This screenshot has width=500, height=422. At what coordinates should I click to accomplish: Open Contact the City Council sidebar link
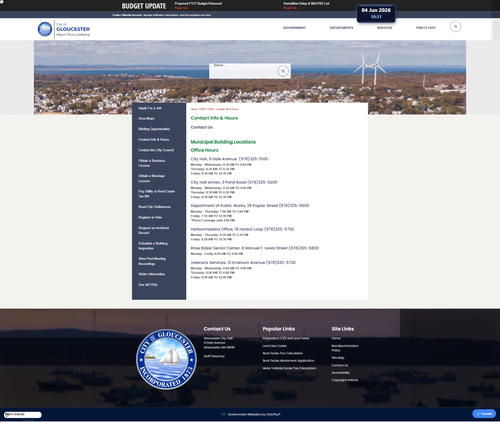(156, 150)
